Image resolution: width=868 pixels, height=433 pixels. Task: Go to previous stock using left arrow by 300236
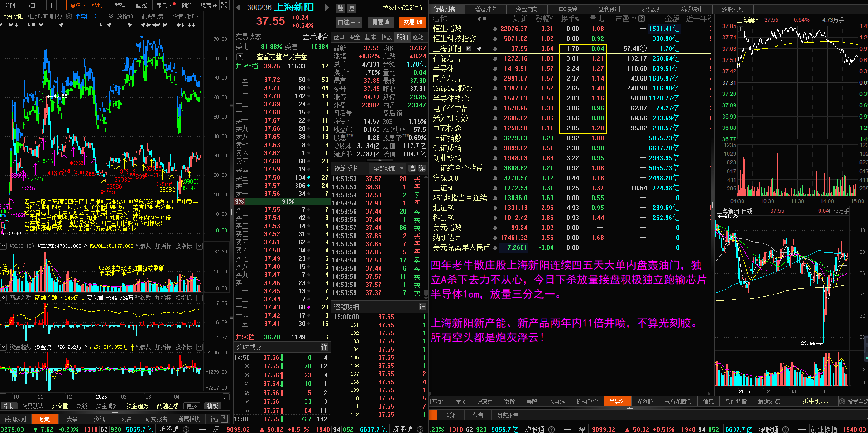pos(238,7)
